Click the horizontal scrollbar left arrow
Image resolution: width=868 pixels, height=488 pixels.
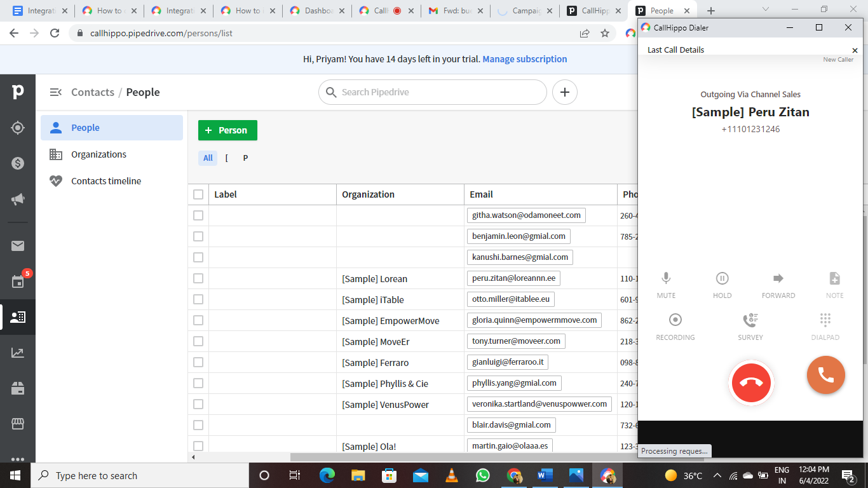click(x=193, y=457)
